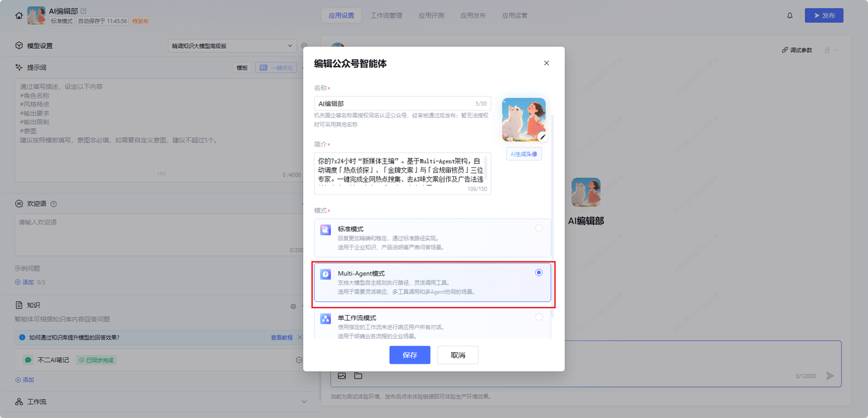868x418 pixels.
Task: Click the folder icon in chat input
Action: coord(358,375)
